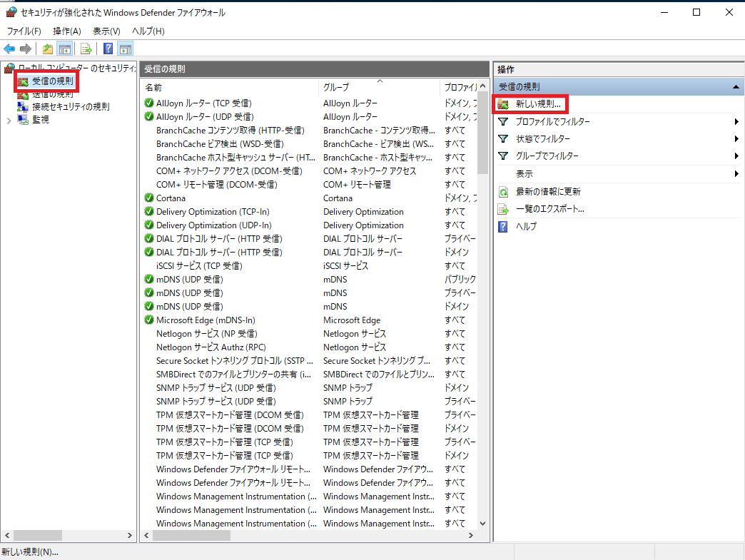
Task: Click the rules list scroll down arrow
Action: (482, 524)
